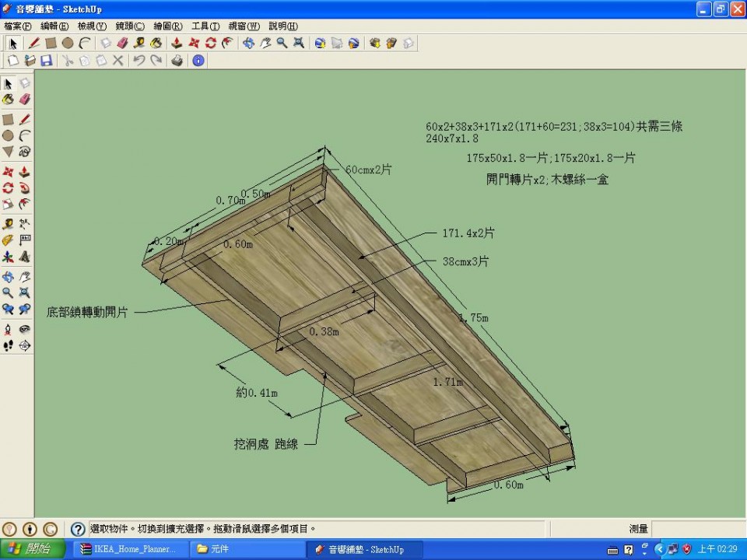Click the Undo arrow icon
Viewport: 747px width, 560px height.
coord(139,61)
